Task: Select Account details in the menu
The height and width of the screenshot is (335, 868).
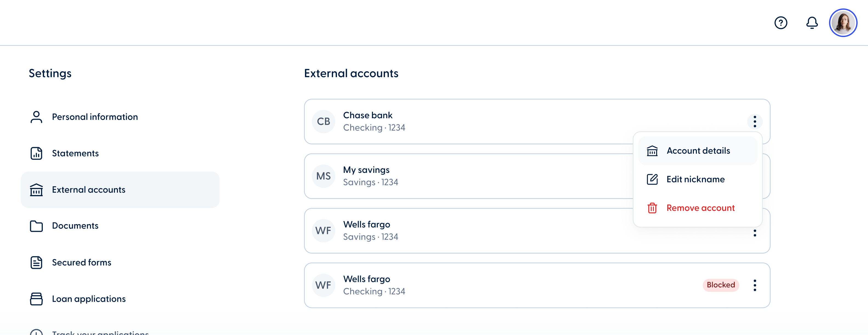Action: 698,151
